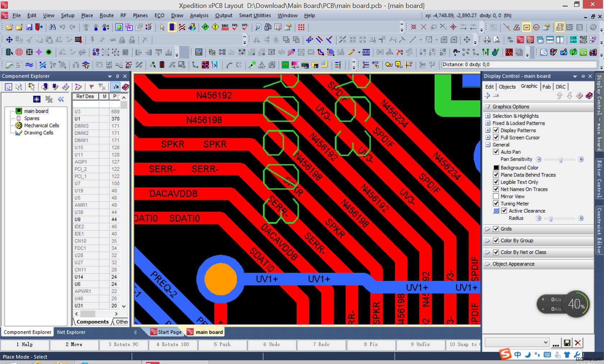Viewport: 604px width, 364px height.
Task: Click the 8 Fix function button
Action: point(371,345)
